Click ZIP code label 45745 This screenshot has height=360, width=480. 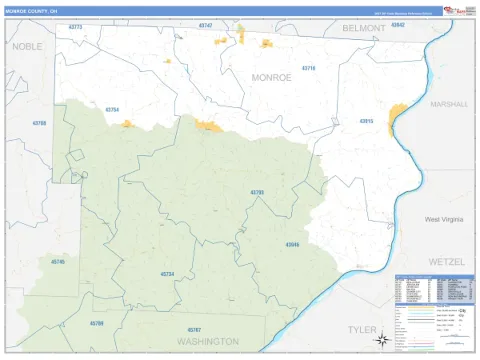pos(58,262)
